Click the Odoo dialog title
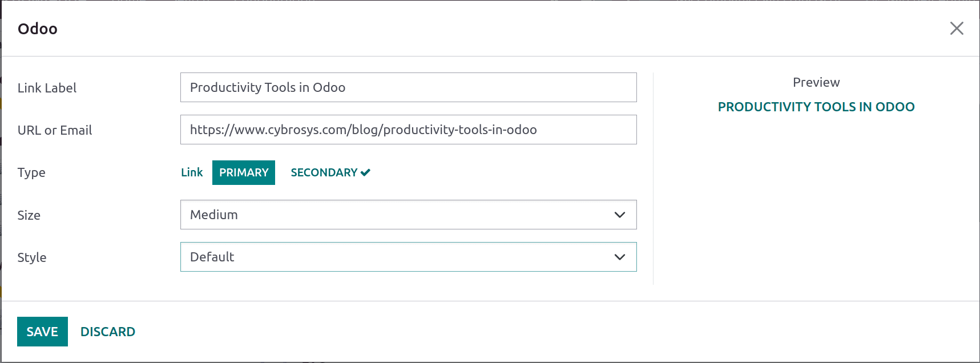 pyautogui.click(x=38, y=29)
